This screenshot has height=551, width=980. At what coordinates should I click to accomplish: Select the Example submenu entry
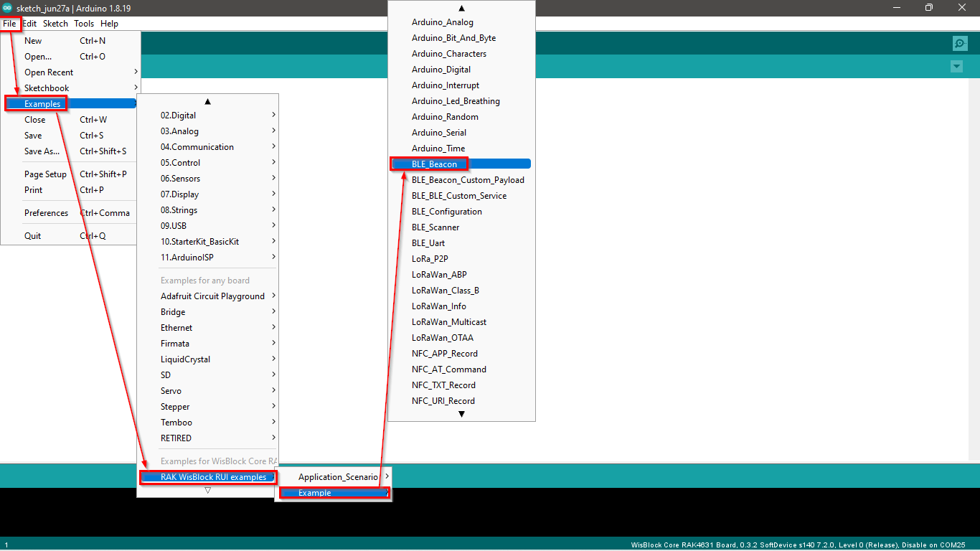coord(334,493)
